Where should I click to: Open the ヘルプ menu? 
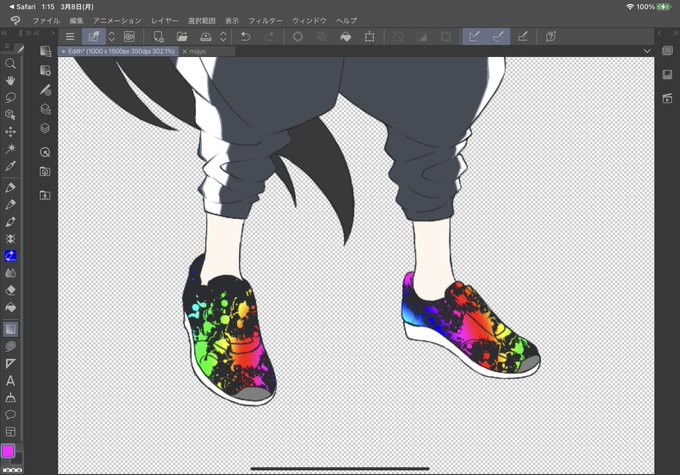click(347, 20)
